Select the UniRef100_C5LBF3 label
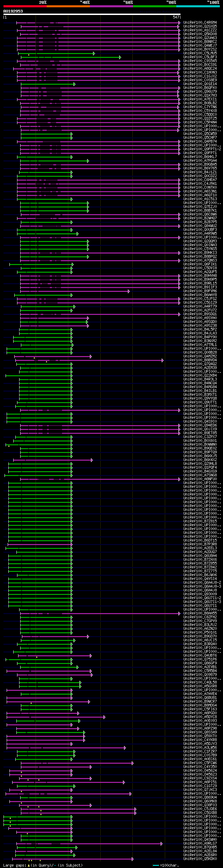 click(x=200, y=57)
